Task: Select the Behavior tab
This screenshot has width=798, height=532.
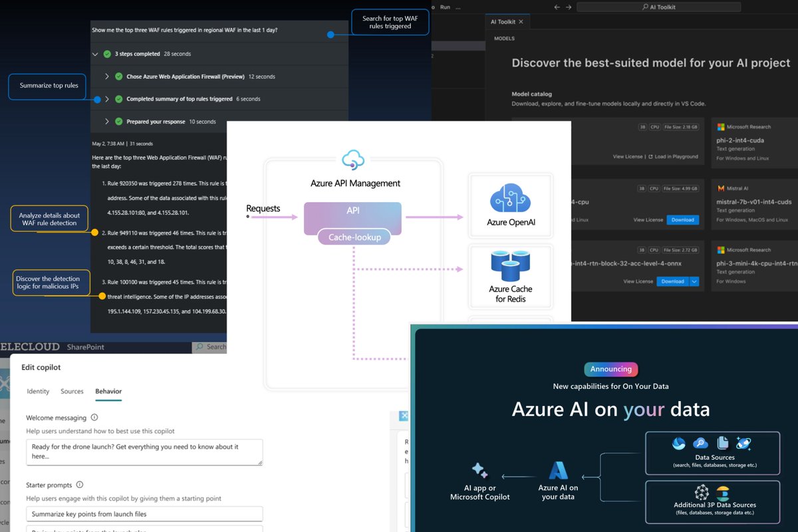Action: pos(108,391)
